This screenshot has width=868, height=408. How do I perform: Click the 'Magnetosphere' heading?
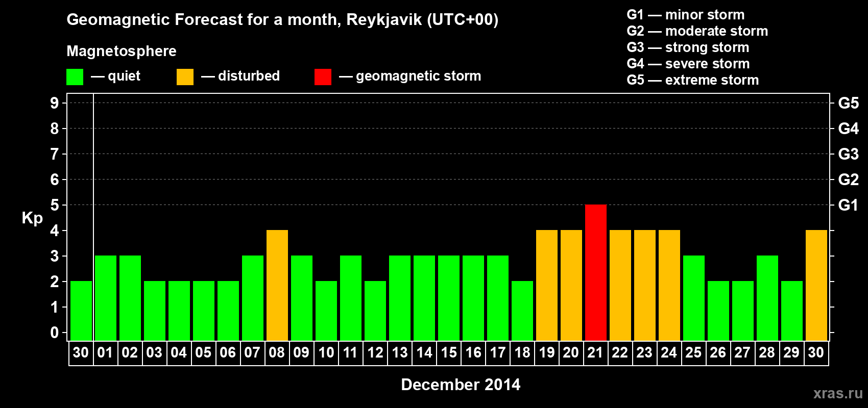coord(122,52)
